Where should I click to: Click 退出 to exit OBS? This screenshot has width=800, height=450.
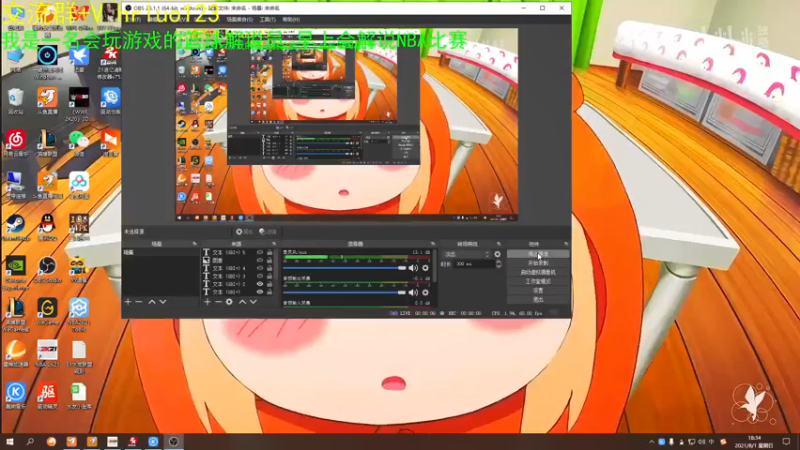point(538,299)
